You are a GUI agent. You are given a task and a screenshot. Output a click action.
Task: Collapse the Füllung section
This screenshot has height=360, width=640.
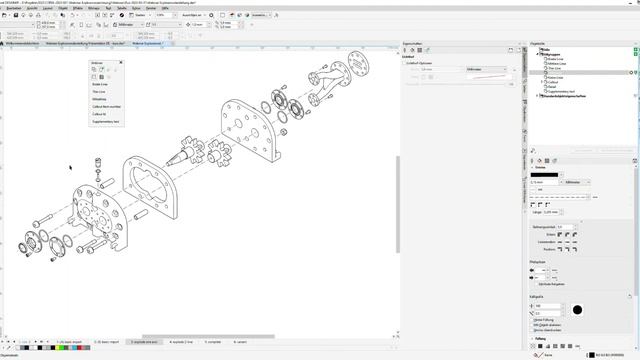point(532,339)
